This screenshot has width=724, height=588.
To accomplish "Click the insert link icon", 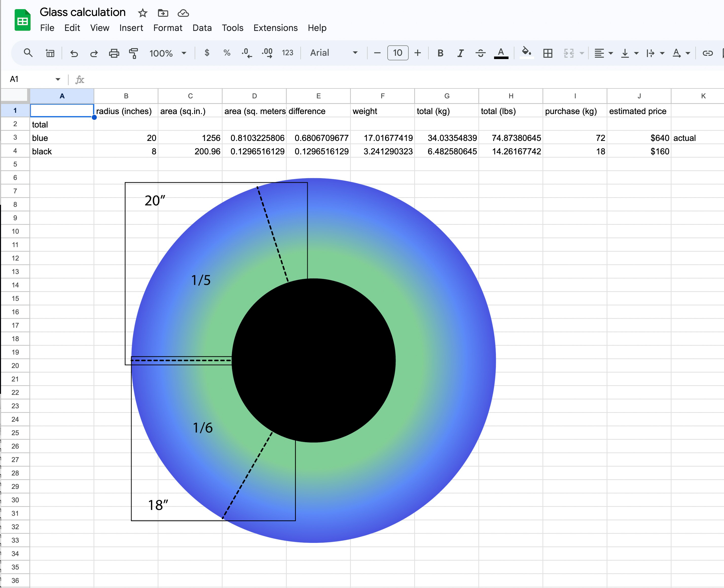I will [x=708, y=53].
